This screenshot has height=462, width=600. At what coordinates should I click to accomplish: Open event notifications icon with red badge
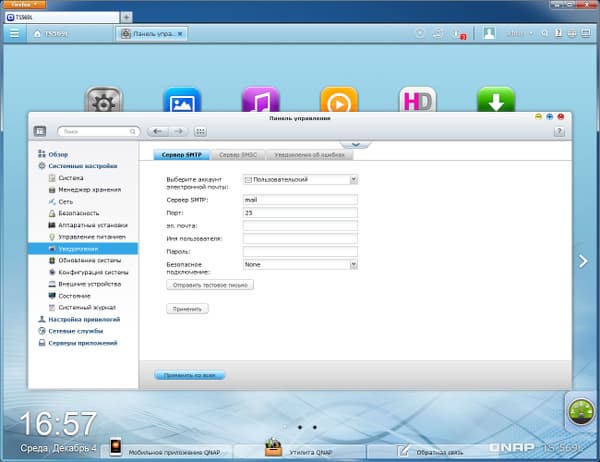(456, 34)
